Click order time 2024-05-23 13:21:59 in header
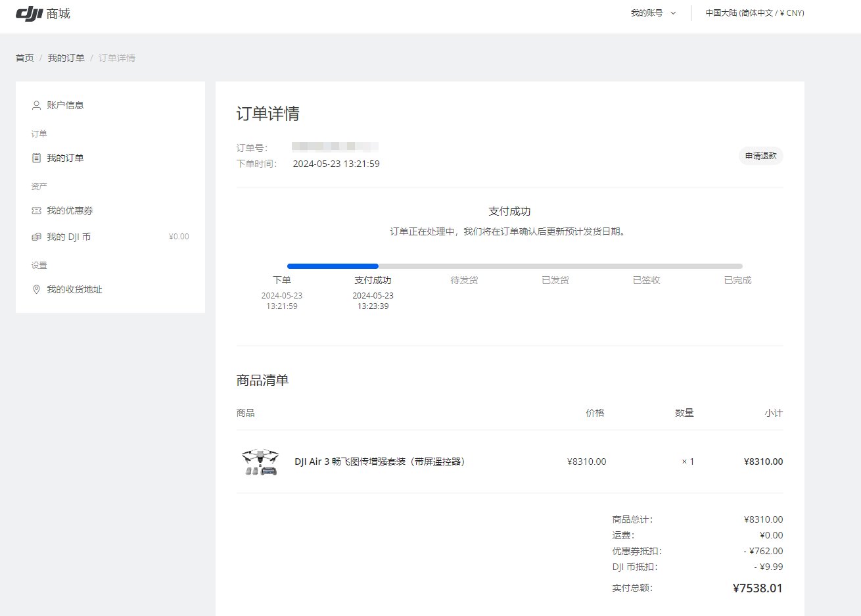Image resolution: width=861 pixels, height=616 pixels. 337,164
